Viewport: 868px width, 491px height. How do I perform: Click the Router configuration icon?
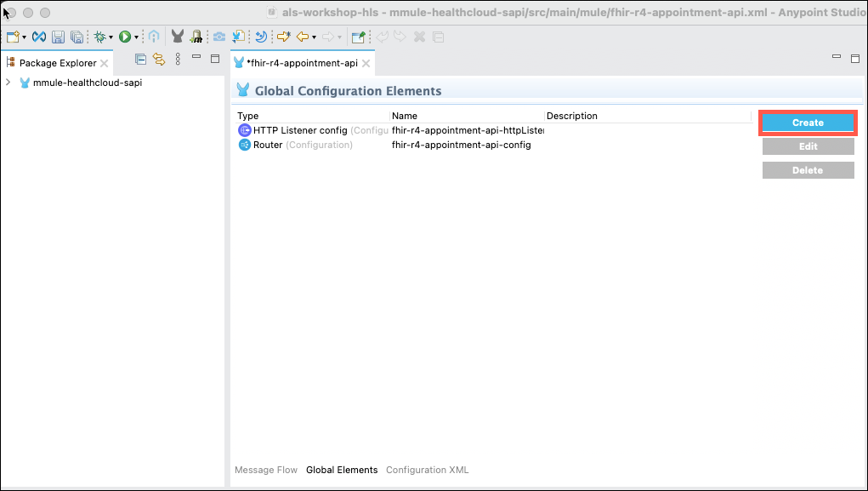[244, 145]
